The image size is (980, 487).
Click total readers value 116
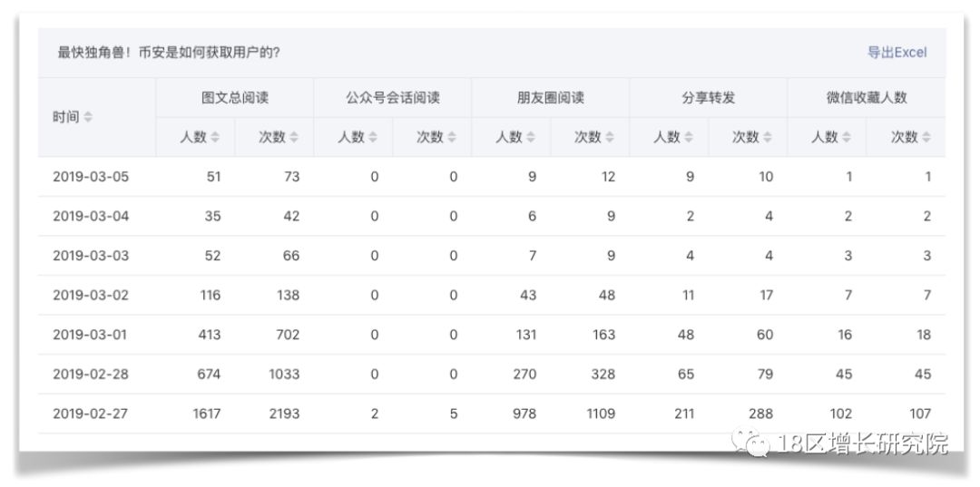tap(210, 295)
